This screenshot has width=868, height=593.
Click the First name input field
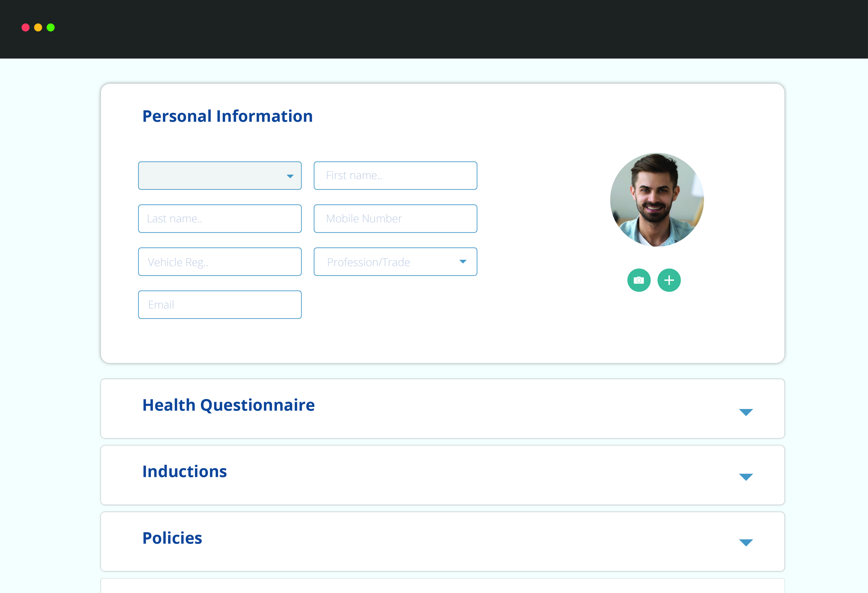395,176
